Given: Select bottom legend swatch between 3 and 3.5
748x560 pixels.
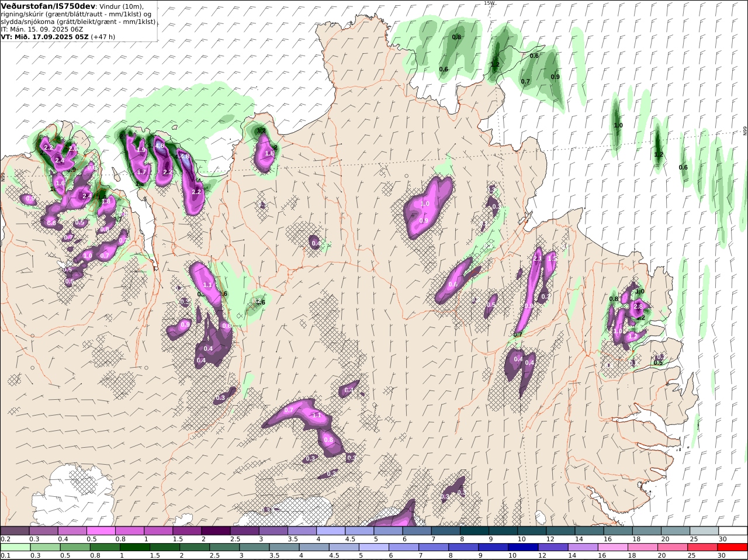Looking at the screenshot, I should (254, 547).
